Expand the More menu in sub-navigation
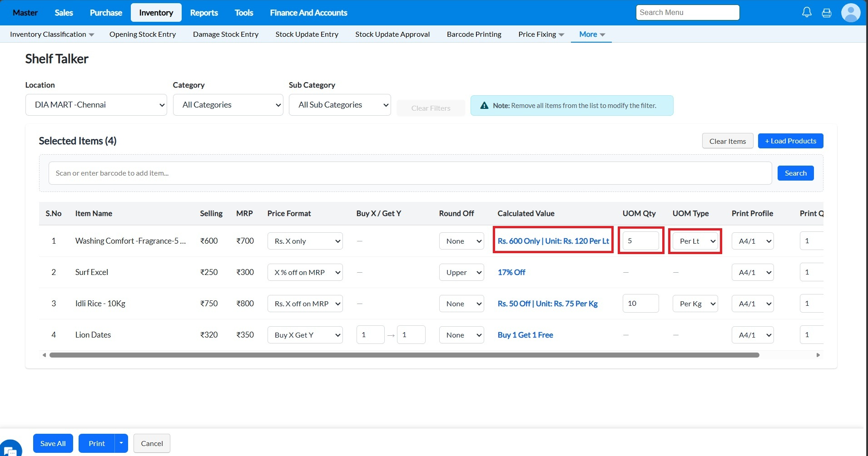 591,34
